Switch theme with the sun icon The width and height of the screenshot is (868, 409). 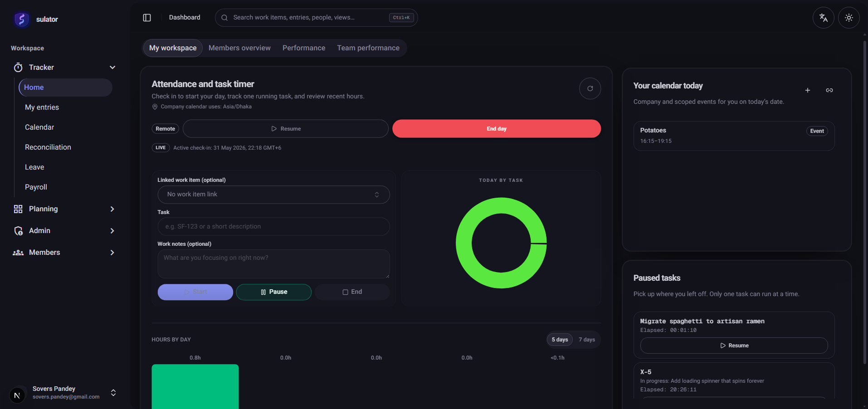[849, 18]
